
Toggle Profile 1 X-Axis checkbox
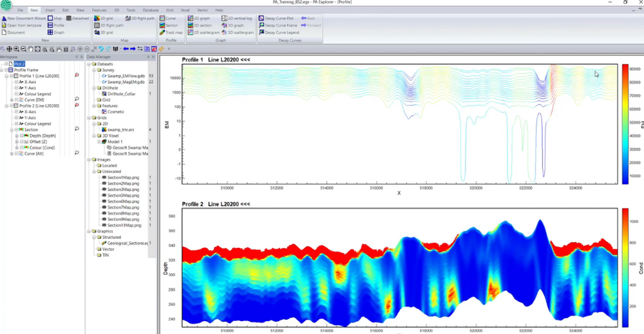(17, 82)
